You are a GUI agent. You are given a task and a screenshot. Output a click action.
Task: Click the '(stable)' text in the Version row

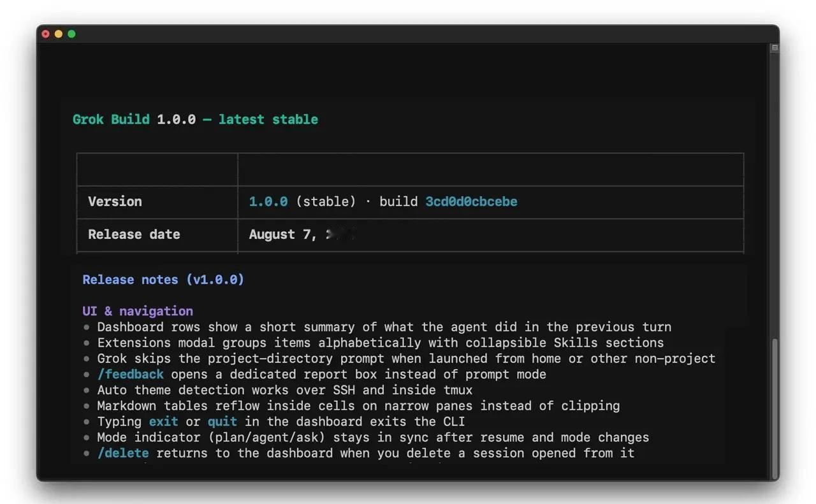coord(326,201)
